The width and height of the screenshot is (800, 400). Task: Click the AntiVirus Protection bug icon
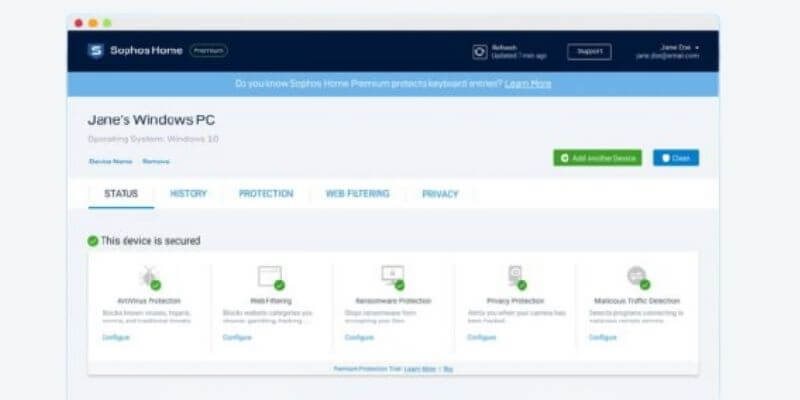tap(148, 276)
